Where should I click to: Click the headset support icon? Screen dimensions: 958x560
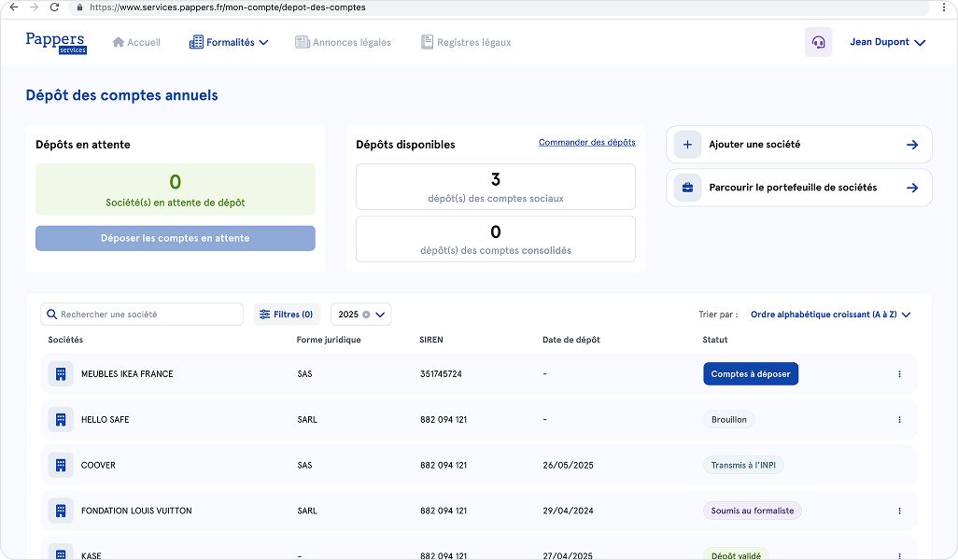[x=819, y=42]
